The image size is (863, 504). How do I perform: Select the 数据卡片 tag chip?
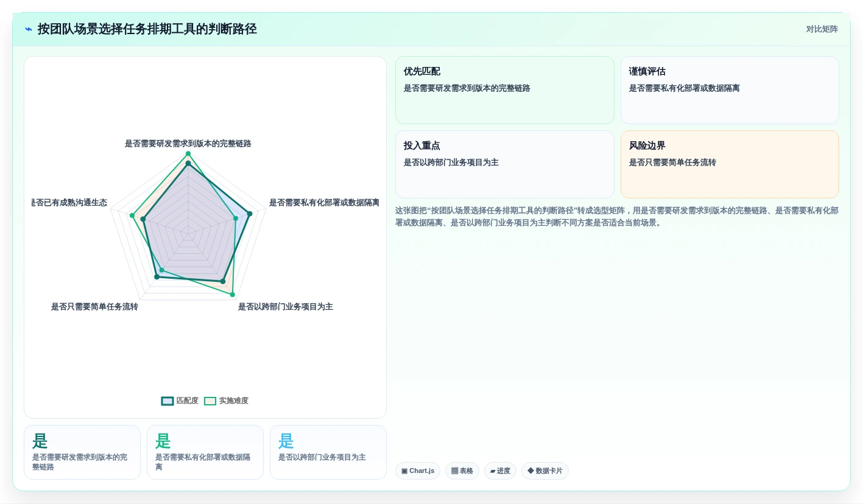tap(545, 471)
